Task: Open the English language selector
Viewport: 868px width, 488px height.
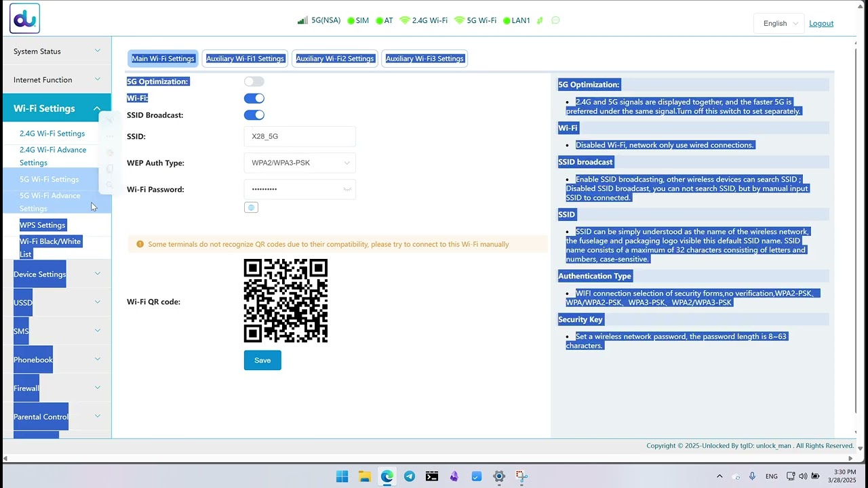Action: [x=778, y=23]
